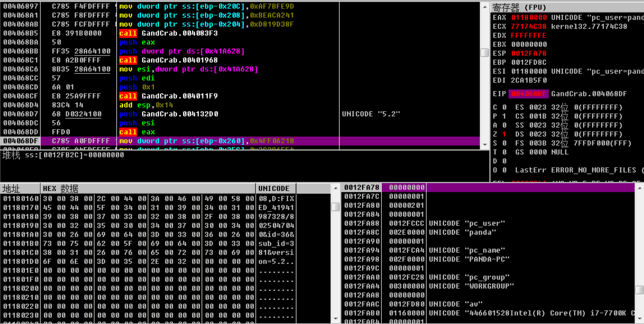Click the 堆栈 ss:[0012FB2C] info line
The width and height of the screenshot is (644, 324).
[x=63, y=155]
